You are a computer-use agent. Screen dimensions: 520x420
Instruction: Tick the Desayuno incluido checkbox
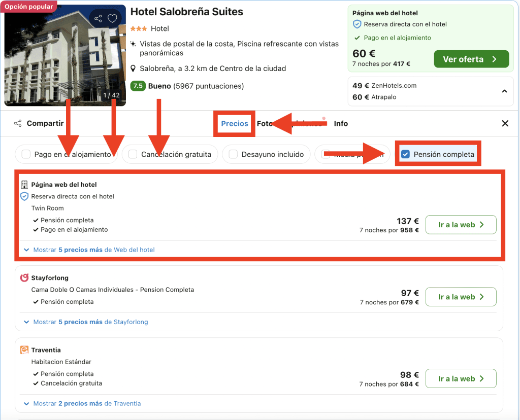[233, 154]
